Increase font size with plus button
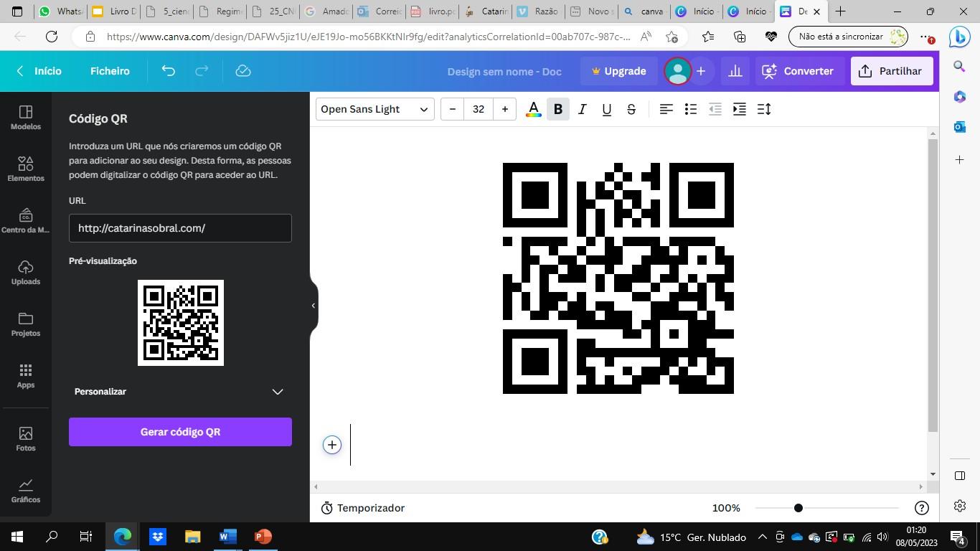The height and width of the screenshot is (551, 980). tap(505, 109)
